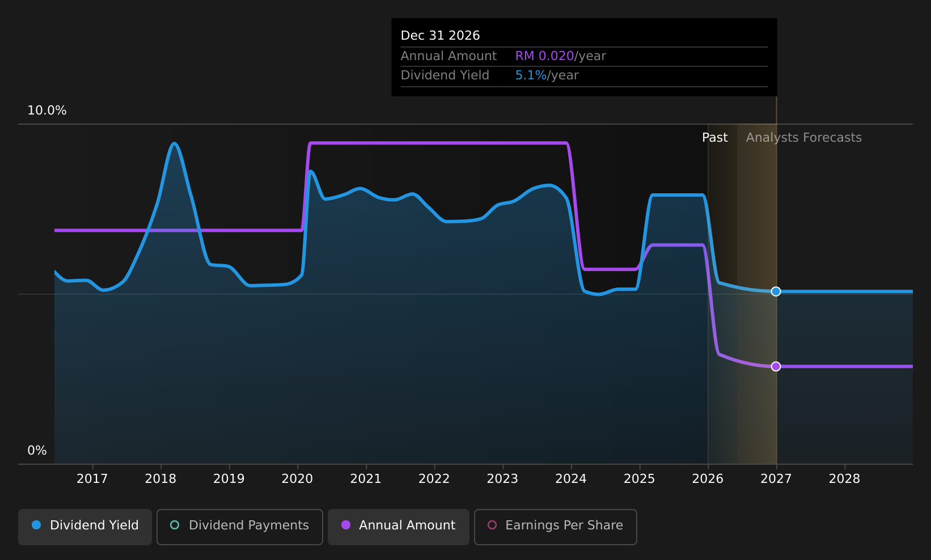Click the tooltip date 'Dec 31 2026'

[x=441, y=36]
